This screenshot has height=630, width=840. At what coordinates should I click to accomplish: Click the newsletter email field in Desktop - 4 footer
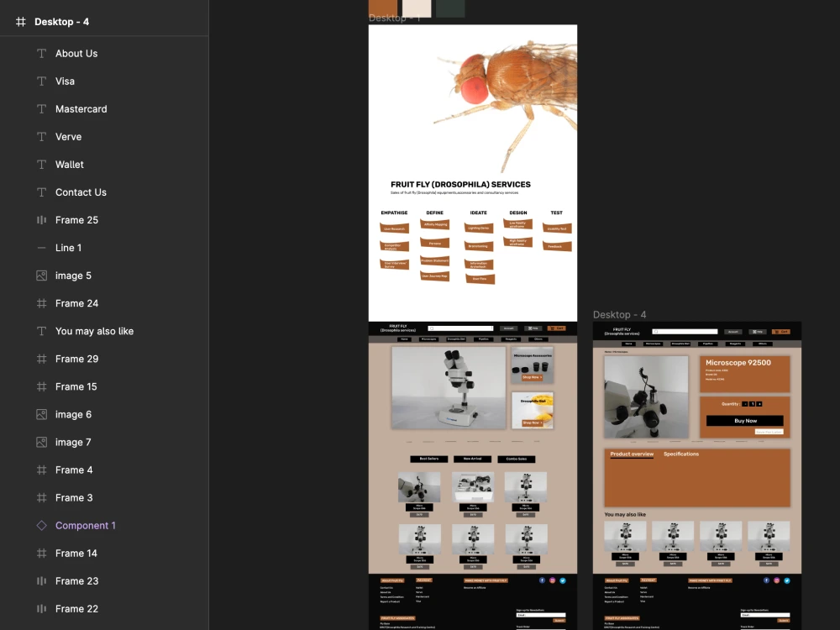pos(765,615)
